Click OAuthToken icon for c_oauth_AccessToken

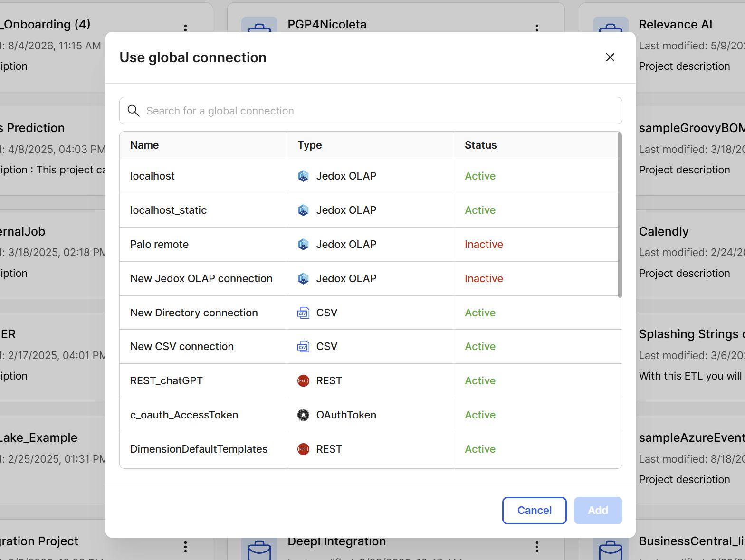tap(303, 415)
